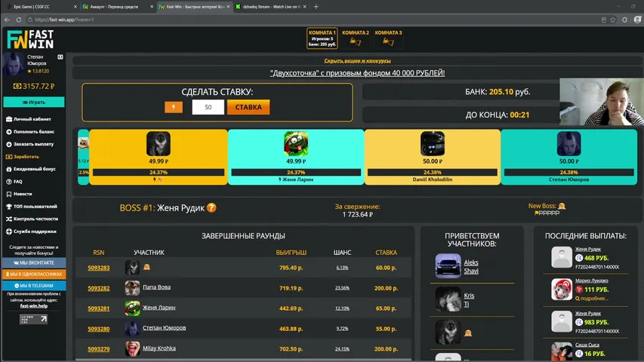Click Папа Вова avatar in finished rounds
This screenshot has width=644, height=362.
[x=132, y=287]
